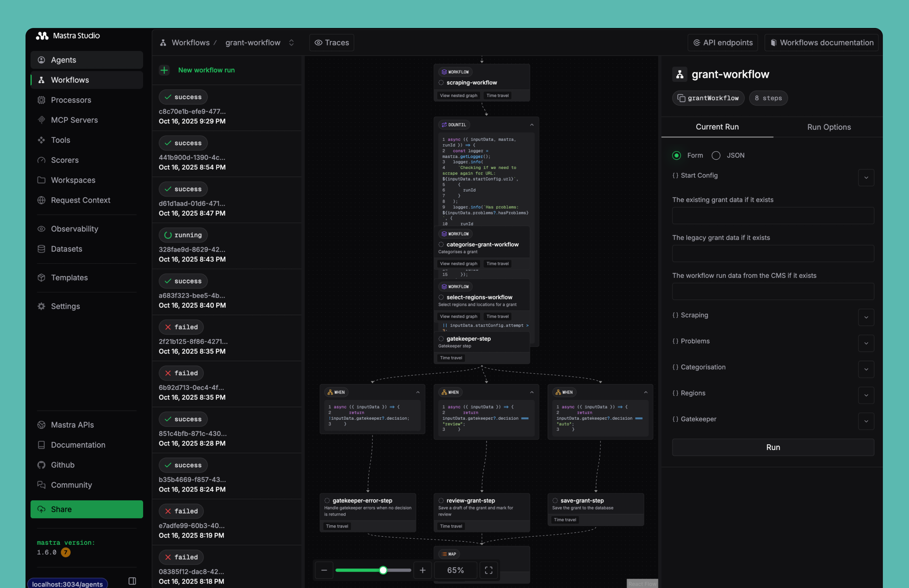Click the Community chat icon
Viewport: 909px width, 588px height.
pos(41,485)
